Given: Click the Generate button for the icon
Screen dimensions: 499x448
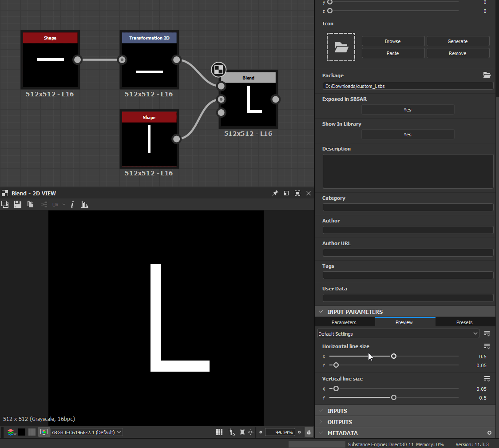Looking at the screenshot, I should point(458,41).
